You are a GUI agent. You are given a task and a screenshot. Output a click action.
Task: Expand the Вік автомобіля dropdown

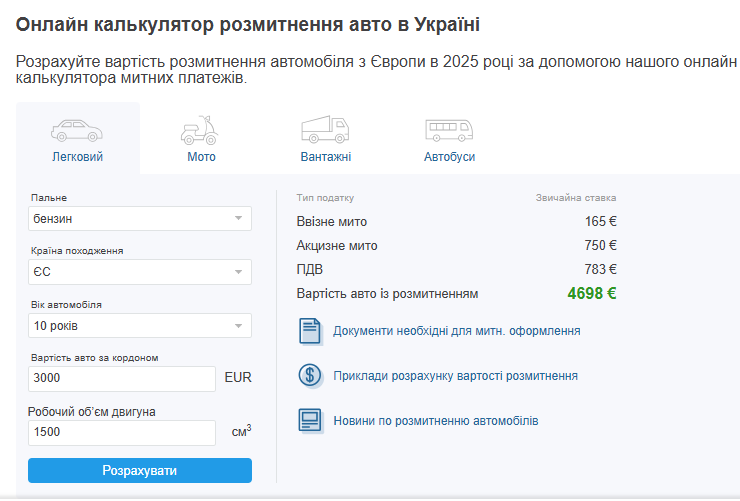coord(139,326)
